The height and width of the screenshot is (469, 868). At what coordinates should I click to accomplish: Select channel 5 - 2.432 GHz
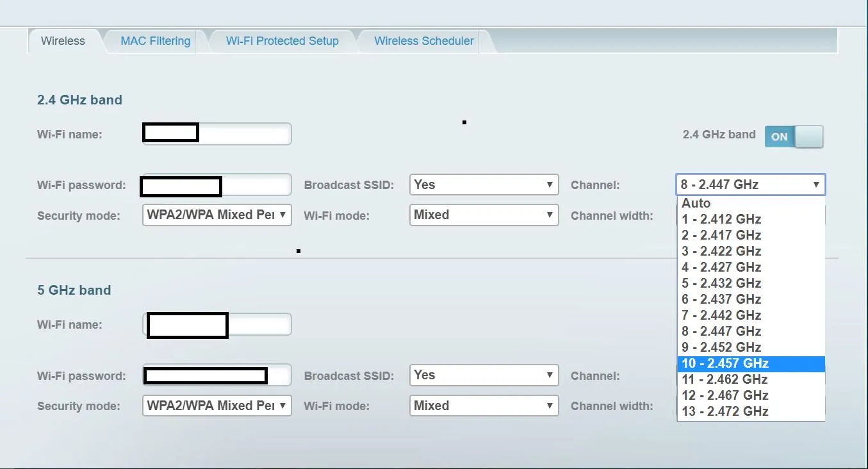point(751,283)
